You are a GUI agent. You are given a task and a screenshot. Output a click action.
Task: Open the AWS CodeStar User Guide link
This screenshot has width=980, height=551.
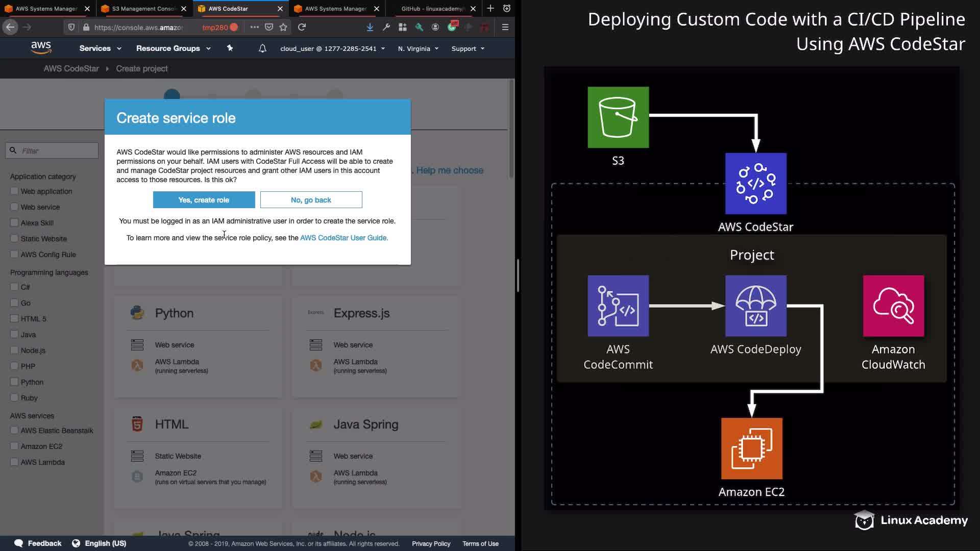click(x=344, y=238)
